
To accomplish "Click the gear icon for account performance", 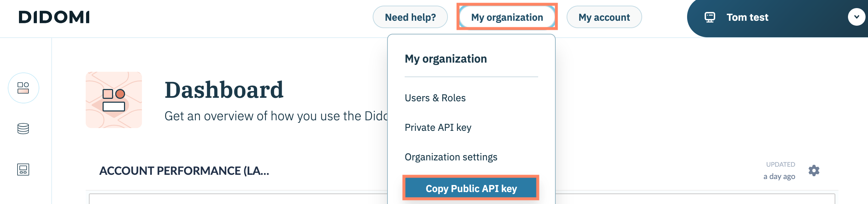I will point(814,171).
